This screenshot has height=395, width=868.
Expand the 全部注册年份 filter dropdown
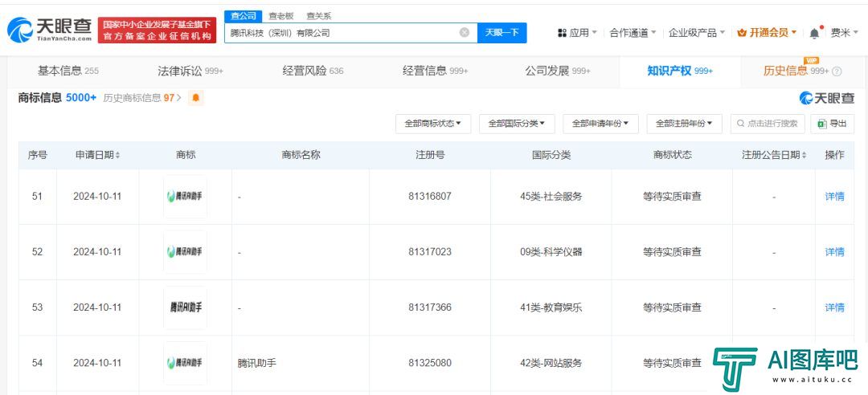point(684,124)
